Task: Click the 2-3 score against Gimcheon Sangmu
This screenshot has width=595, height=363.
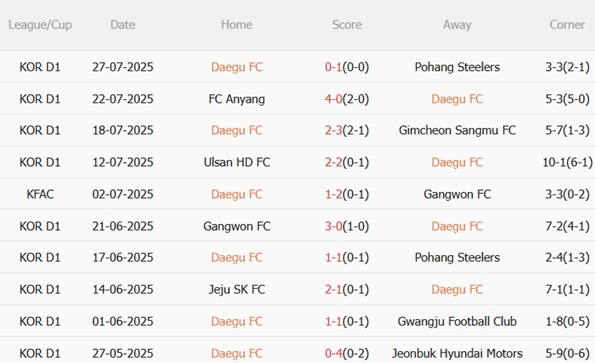Action: point(334,130)
